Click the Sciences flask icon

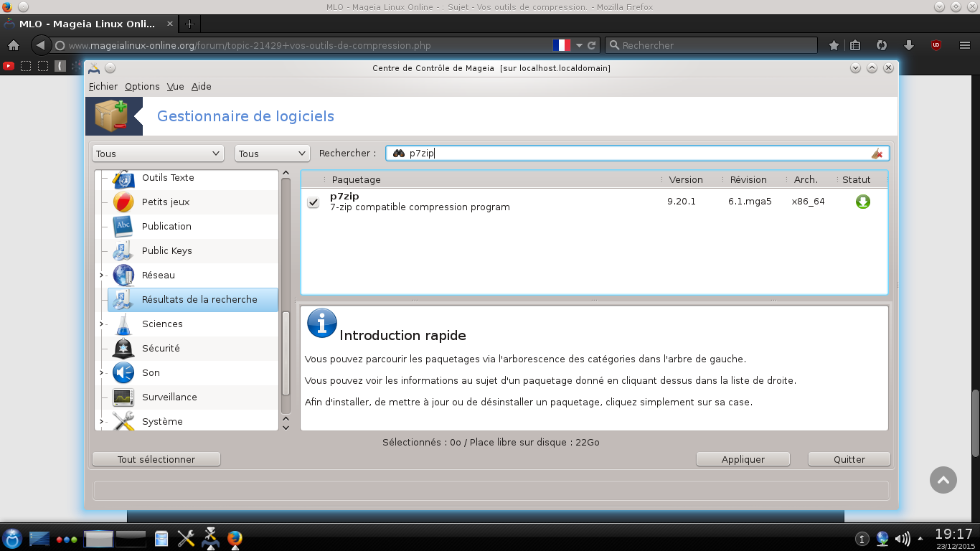(x=123, y=324)
